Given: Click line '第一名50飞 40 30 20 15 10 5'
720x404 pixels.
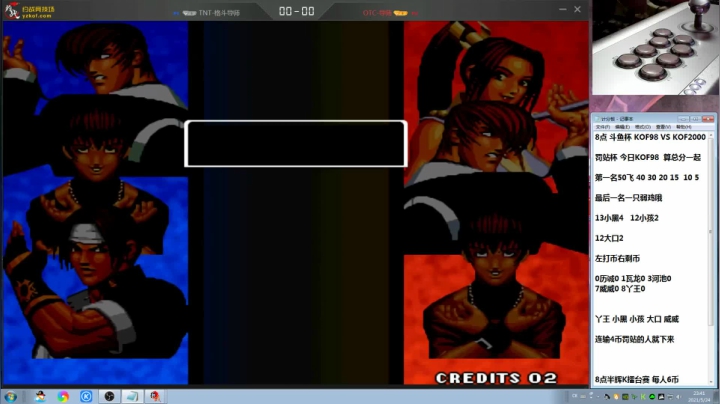Looking at the screenshot, I should [x=647, y=178].
